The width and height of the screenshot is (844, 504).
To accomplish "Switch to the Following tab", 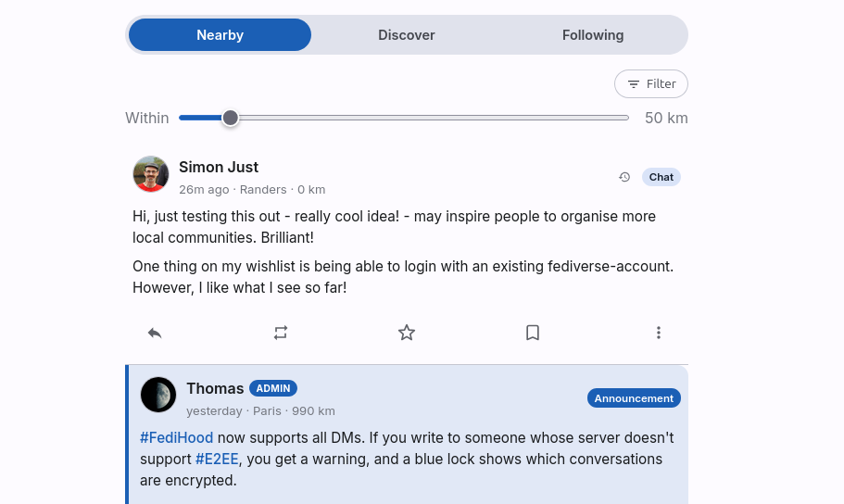I will (x=593, y=35).
